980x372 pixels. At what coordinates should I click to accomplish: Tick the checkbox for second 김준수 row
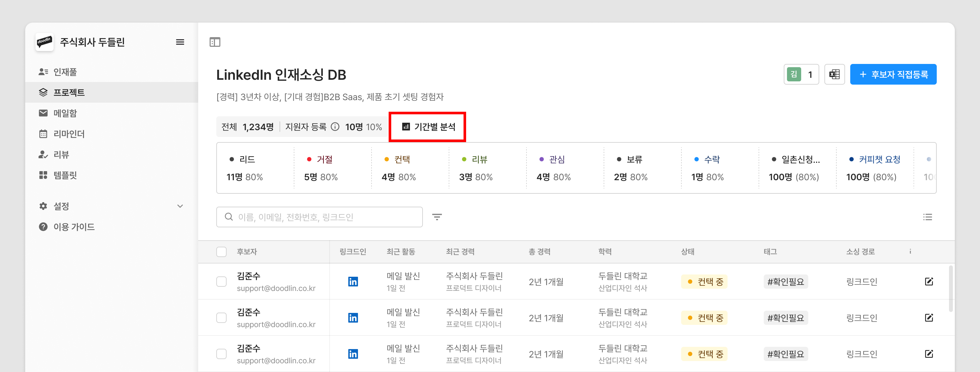pyautogui.click(x=221, y=318)
